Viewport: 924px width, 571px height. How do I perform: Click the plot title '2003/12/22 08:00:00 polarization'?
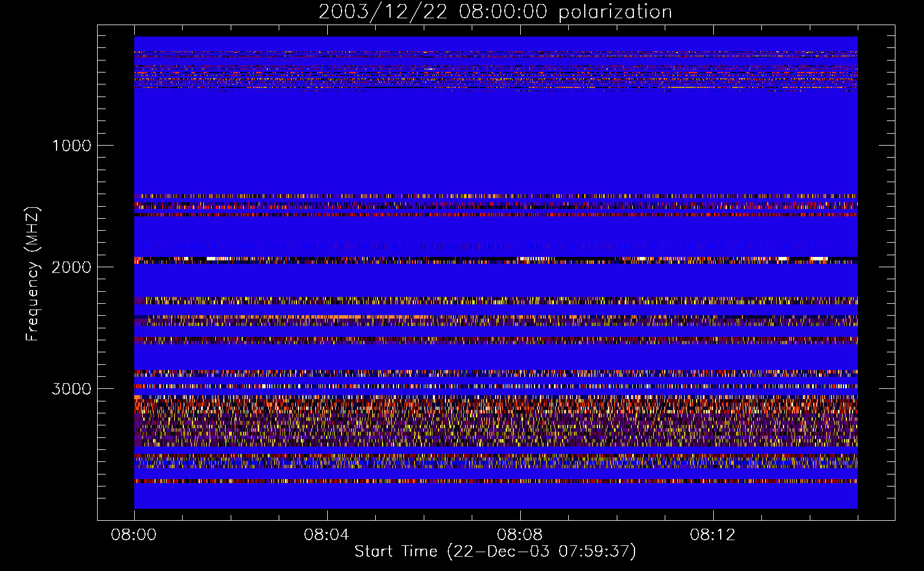pos(495,11)
